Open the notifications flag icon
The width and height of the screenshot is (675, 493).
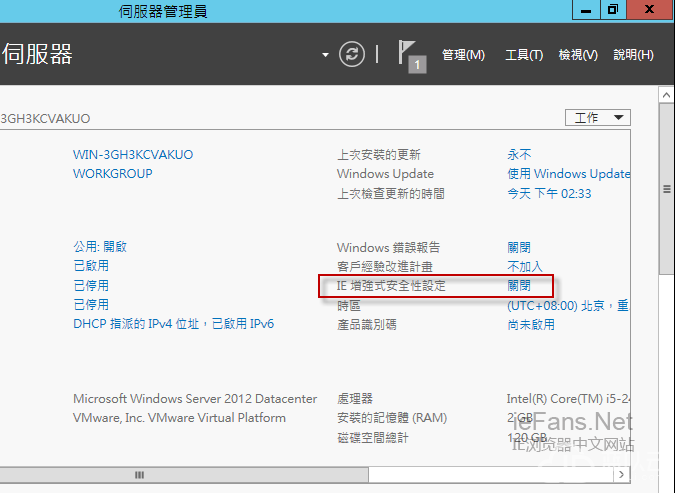[x=410, y=55]
